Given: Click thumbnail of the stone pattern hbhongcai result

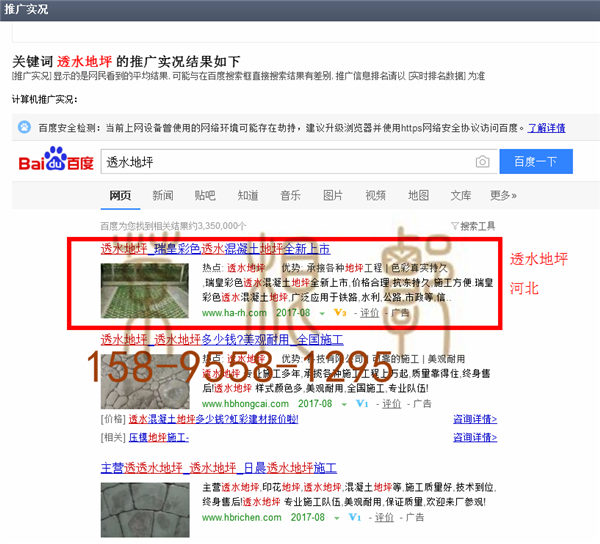Looking at the screenshot, I should (145, 381).
